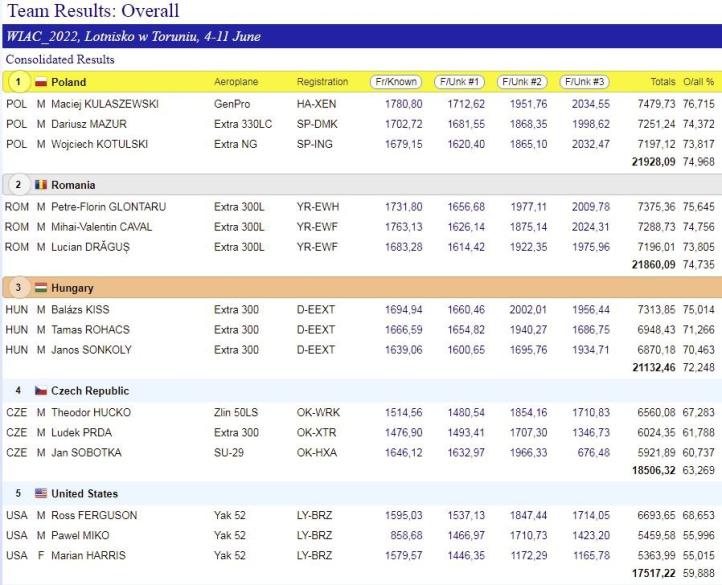
Task: Click pilot Wojciech KOTULSKI
Action: (x=99, y=144)
